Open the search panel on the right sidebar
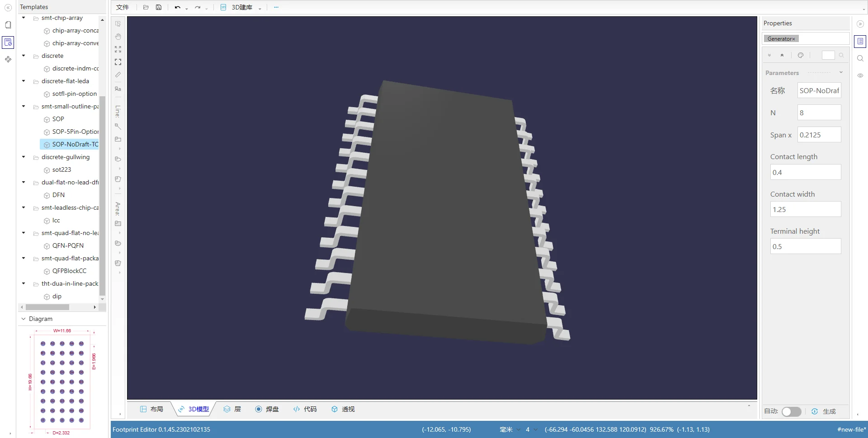The image size is (868, 438). pyautogui.click(x=860, y=58)
